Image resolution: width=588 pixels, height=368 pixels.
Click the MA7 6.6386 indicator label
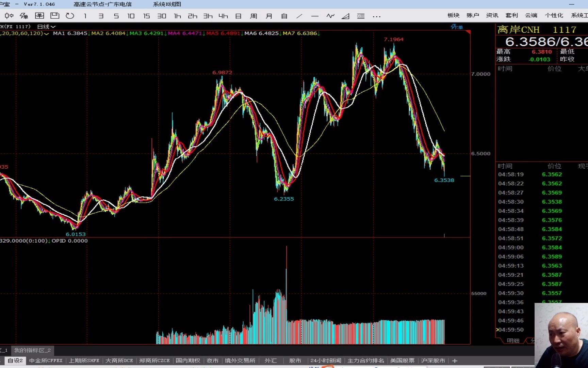(300, 33)
